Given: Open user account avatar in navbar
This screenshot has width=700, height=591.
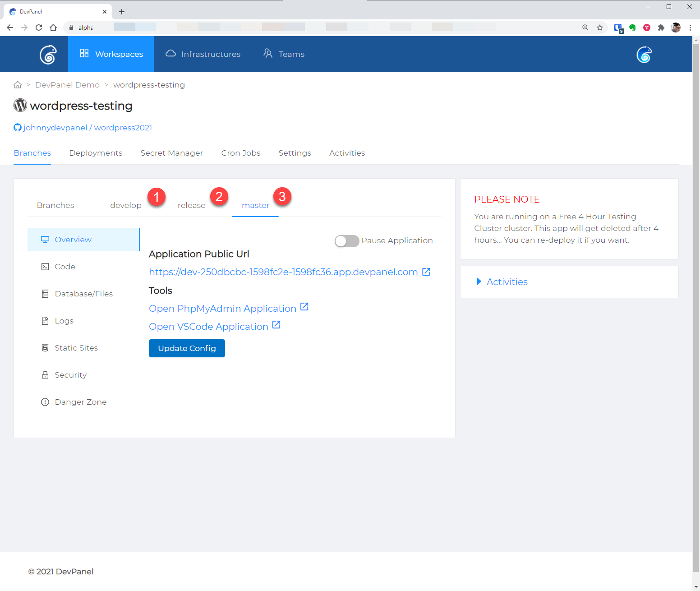Looking at the screenshot, I should coord(644,55).
